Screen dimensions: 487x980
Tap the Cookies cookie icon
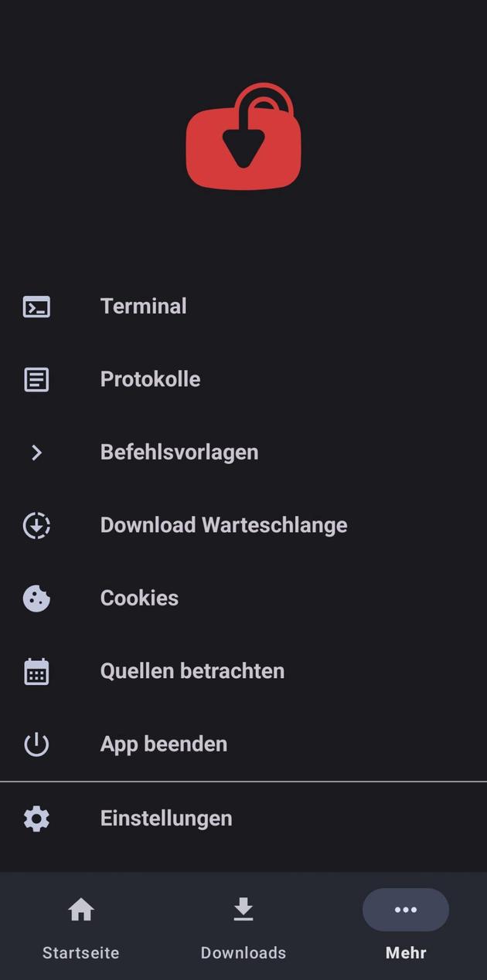[x=36, y=599]
